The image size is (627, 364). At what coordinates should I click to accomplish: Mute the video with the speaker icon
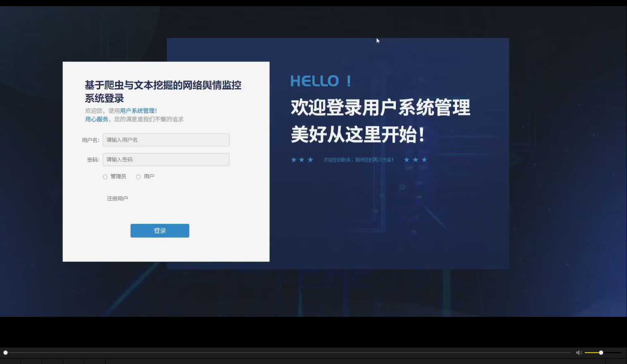click(x=579, y=352)
